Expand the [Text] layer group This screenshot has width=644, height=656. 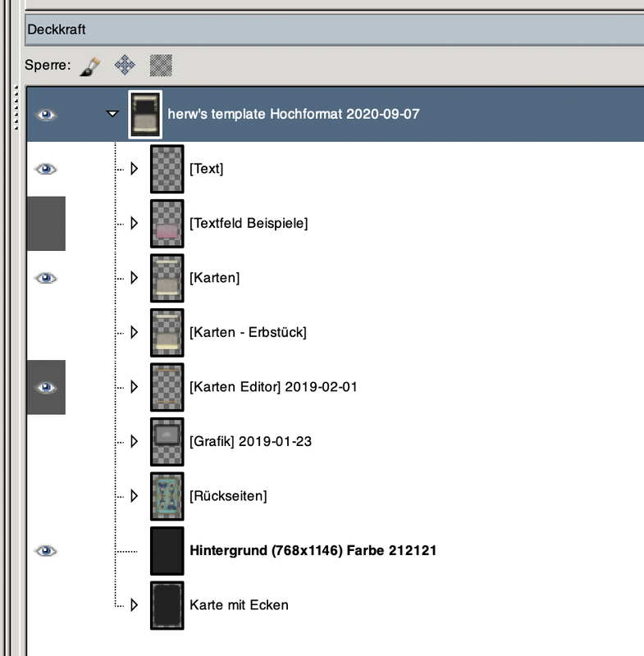pyautogui.click(x=134, y=169)
